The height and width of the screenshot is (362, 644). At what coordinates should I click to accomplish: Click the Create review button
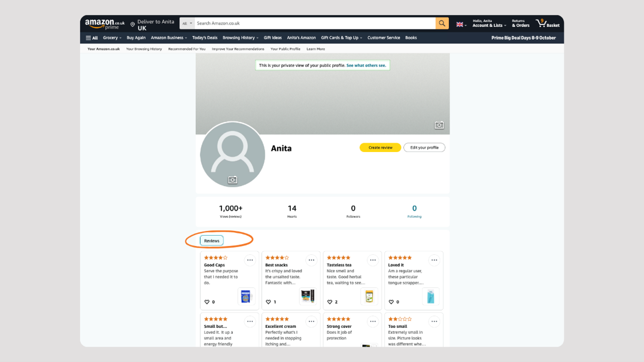[380, 147]
